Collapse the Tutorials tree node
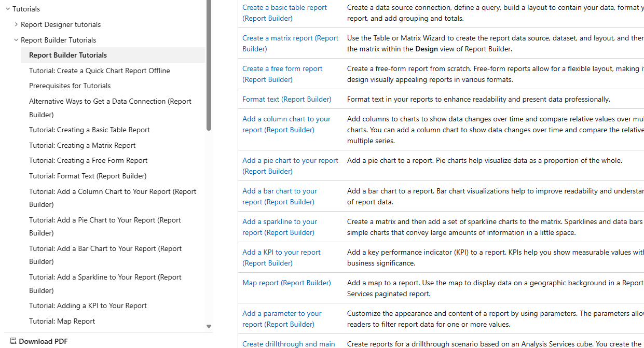The image size is (644, 348). pos(8,9)
